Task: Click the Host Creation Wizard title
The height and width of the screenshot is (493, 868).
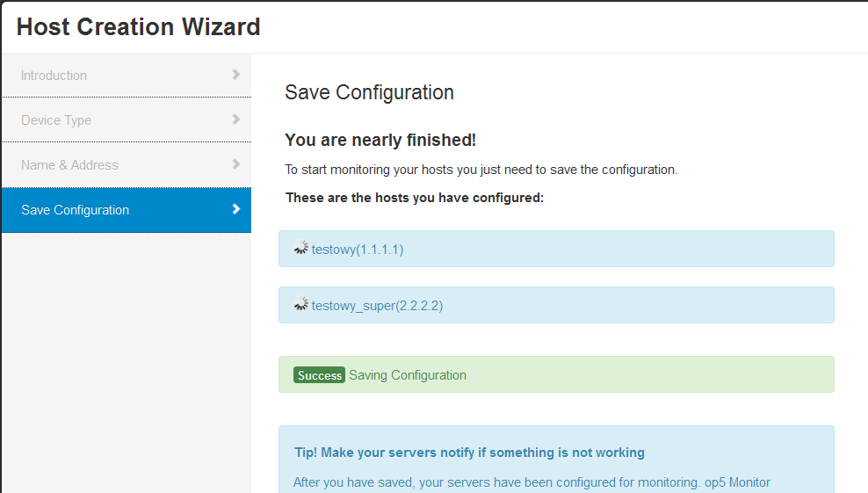Action: [x=139, y=27]
